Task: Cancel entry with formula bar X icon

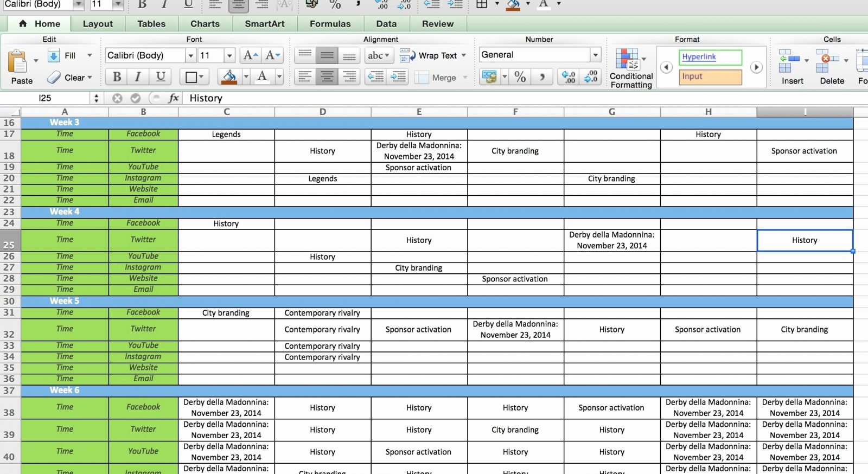Action: pyautogui.click(x=117, y=98)
